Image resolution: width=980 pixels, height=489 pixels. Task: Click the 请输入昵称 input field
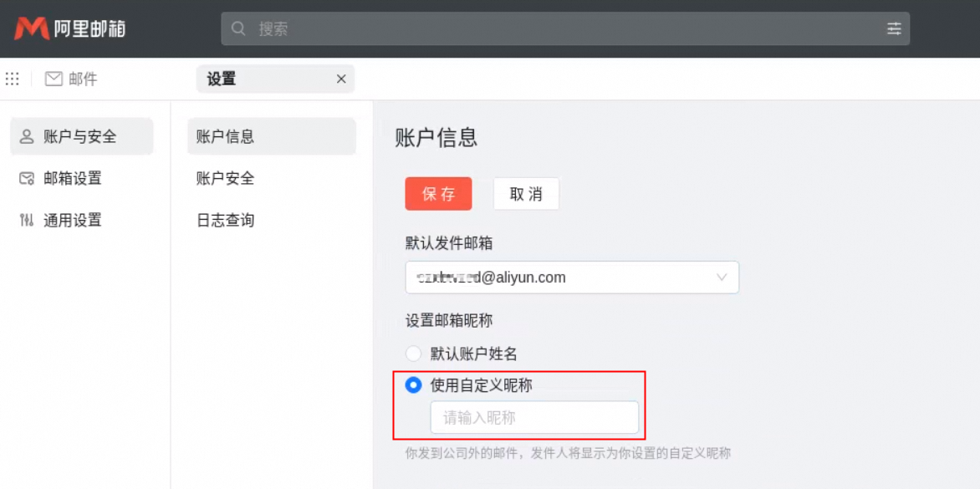[x=535, y=417]
